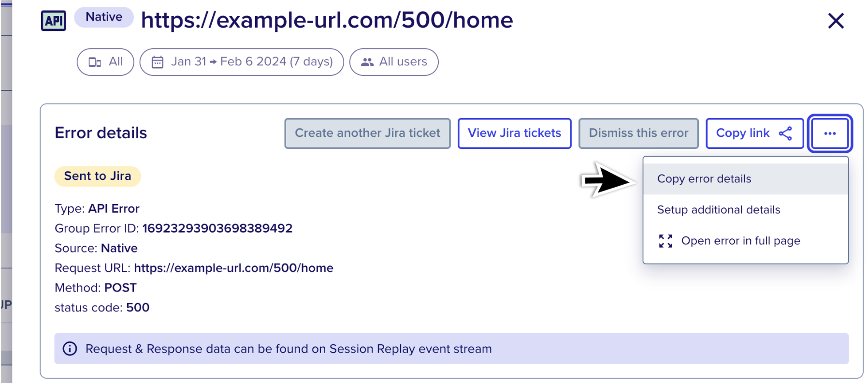Open the All users filter
Screen dimensions: 868x383
pos(394,62)
